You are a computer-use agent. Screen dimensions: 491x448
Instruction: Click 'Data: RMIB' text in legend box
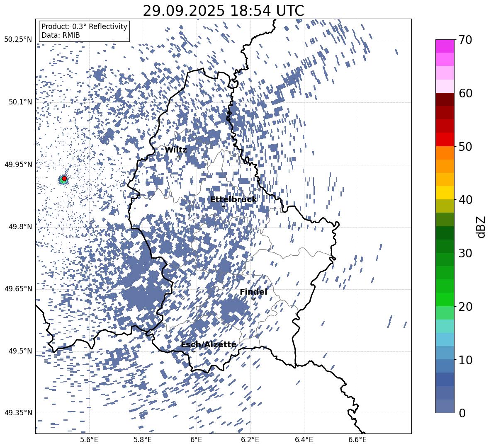[x=61, y=35]
